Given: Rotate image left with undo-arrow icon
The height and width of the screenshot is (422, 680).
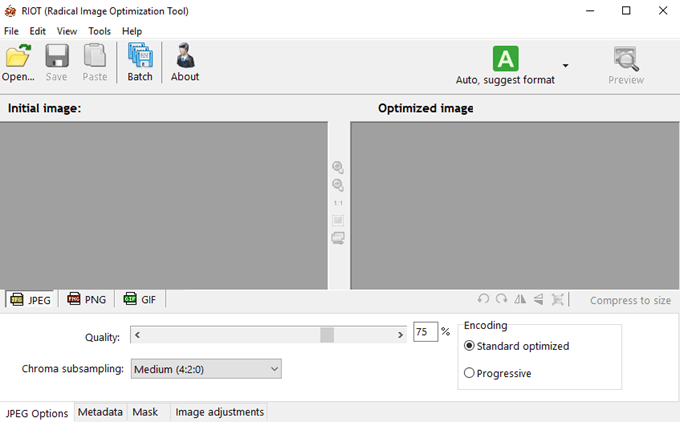Looking at the screenshot, I should click(483, 299).
